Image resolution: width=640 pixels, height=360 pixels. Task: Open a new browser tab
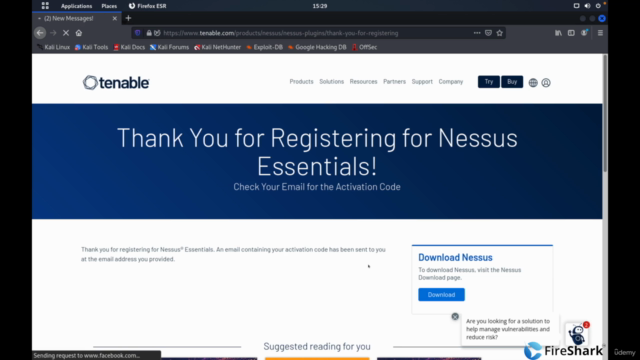point(129,18)
